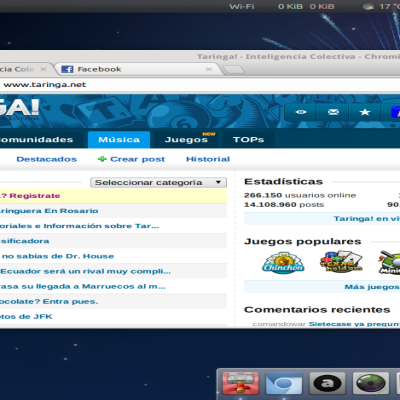Open post 'ocolate? Entra pues.'
Image resolution: width=400 pixels, height=400 pixels.
click(x=49, y=301)
